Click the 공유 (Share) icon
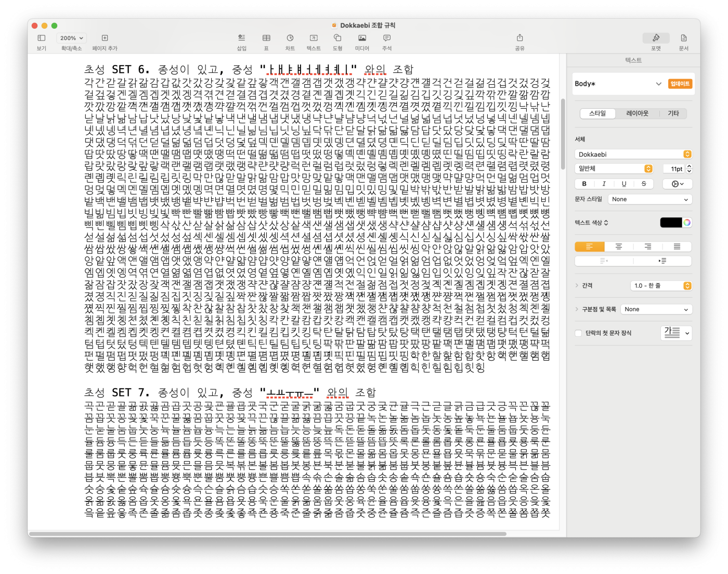 (x=519, y=39)
